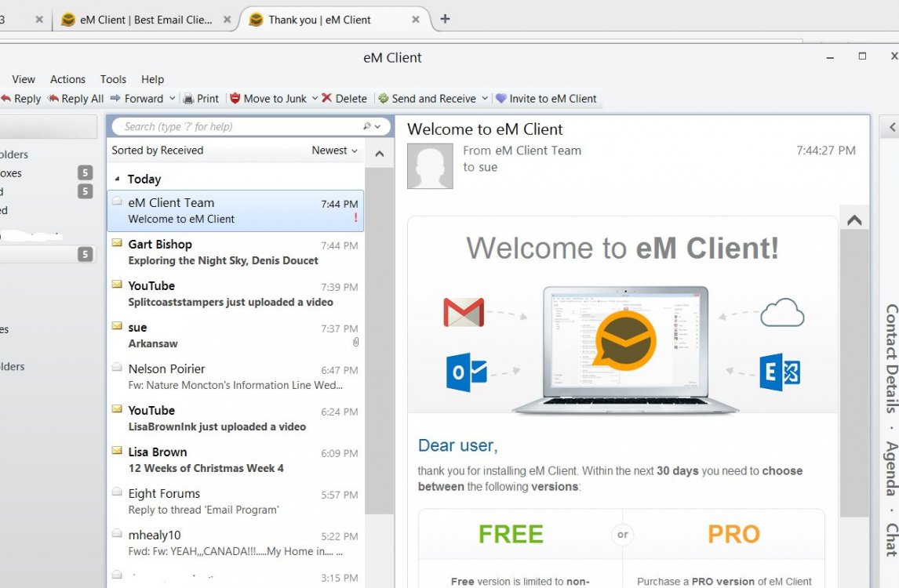
Task: Click high-importance flag on Welcome email
Action: coord(355,218)
